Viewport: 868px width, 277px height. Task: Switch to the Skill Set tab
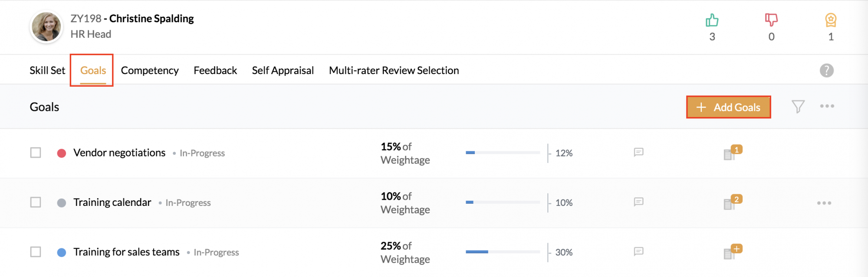(47, 70)
